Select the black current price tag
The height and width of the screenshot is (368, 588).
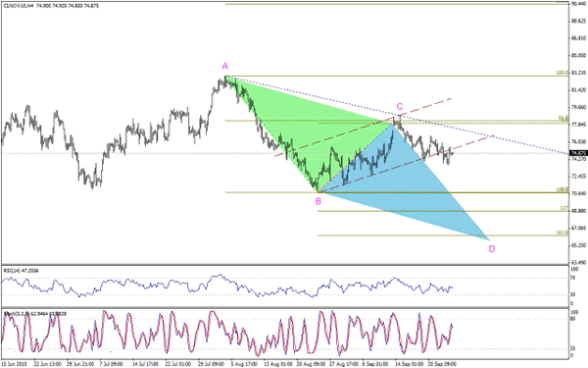tap(578, 153)
